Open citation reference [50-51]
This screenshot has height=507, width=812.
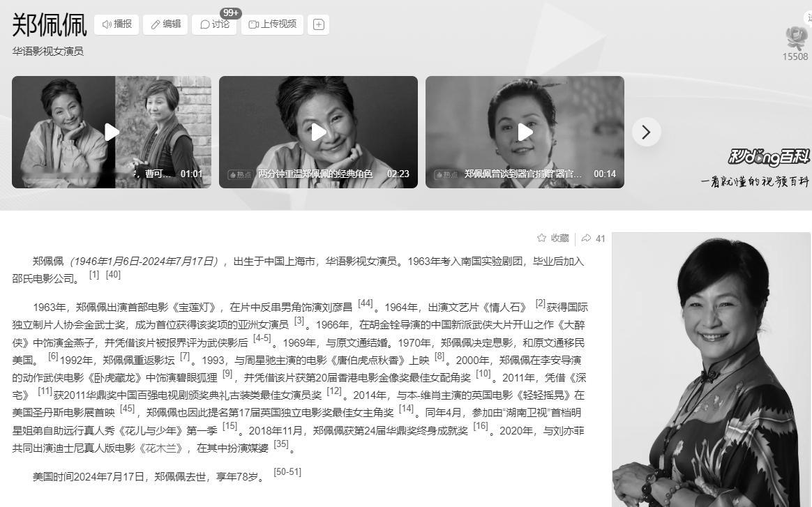(x=287, y=472)
